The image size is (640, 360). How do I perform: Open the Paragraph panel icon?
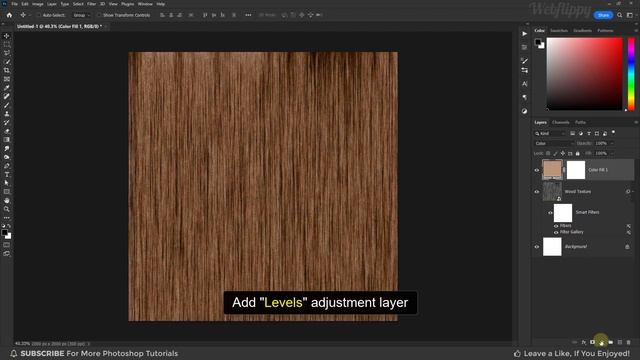pyautogui.click(x=524, y=97)
